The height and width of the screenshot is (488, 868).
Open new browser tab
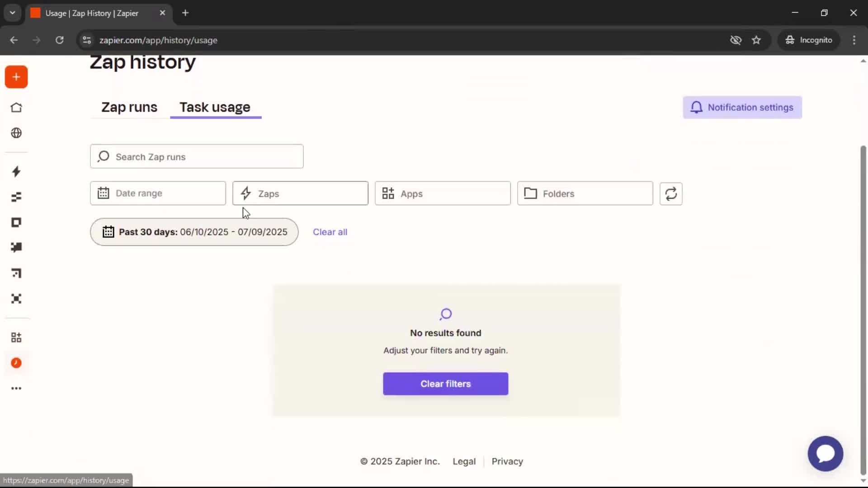pyautogui.click(x=185, y=13)
